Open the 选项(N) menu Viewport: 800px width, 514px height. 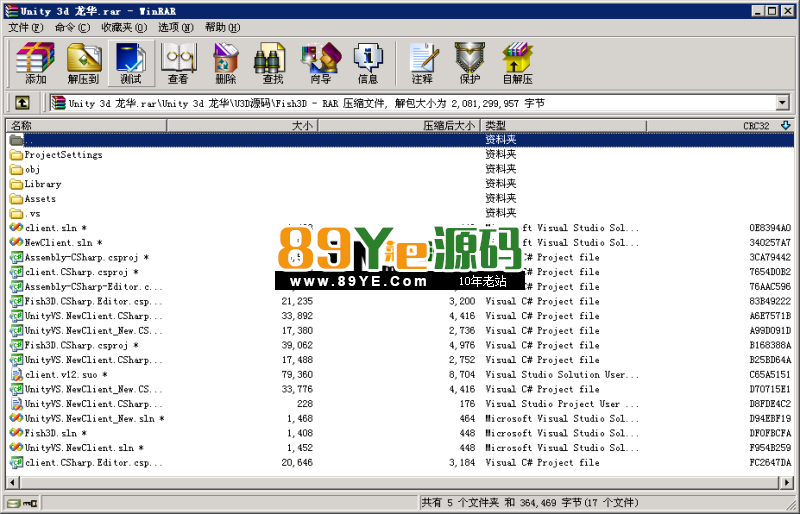[x=176, y=28]
